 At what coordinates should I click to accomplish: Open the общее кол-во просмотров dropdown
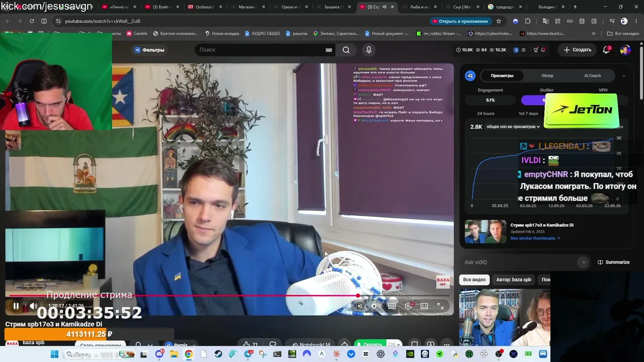click(513, 127)
